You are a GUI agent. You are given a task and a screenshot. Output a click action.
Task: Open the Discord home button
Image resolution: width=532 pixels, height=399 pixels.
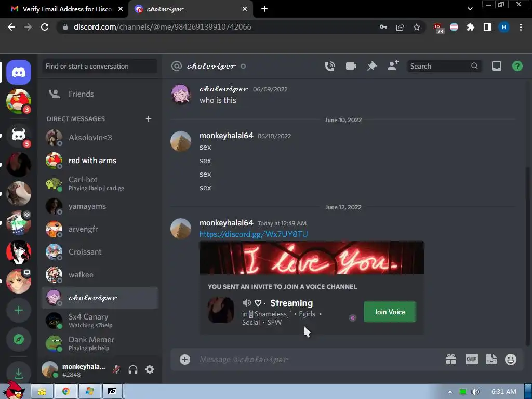(19, 72)
